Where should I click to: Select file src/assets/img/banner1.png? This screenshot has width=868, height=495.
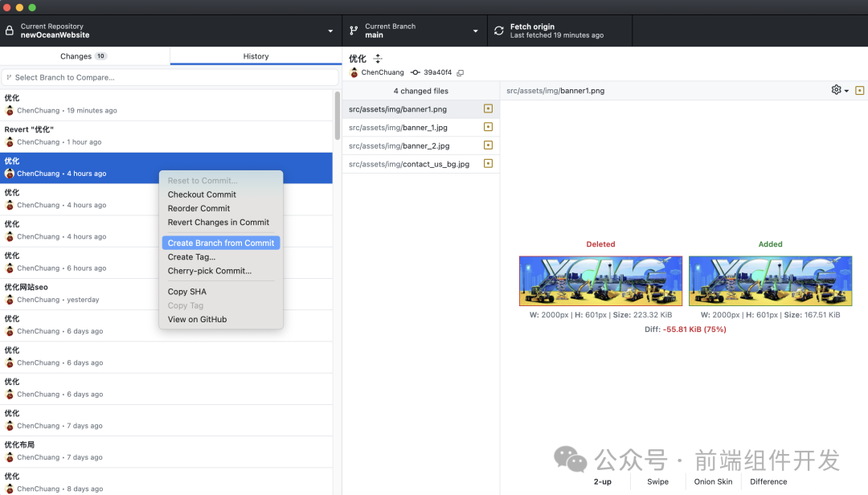pos(420,109)
